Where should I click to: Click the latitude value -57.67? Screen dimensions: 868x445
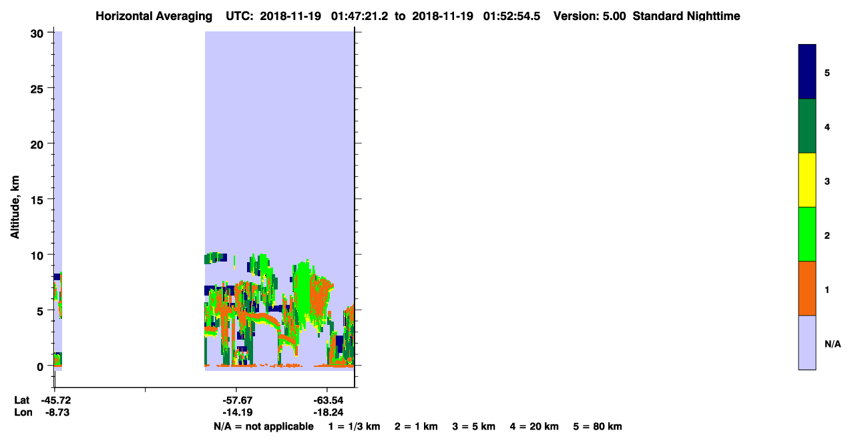coord(237,400)
